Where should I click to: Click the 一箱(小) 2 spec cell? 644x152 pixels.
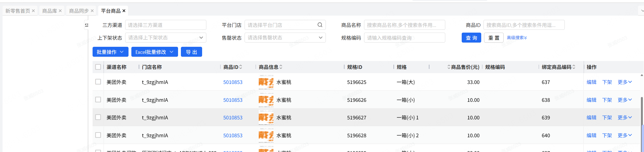[x=408, y=135]
